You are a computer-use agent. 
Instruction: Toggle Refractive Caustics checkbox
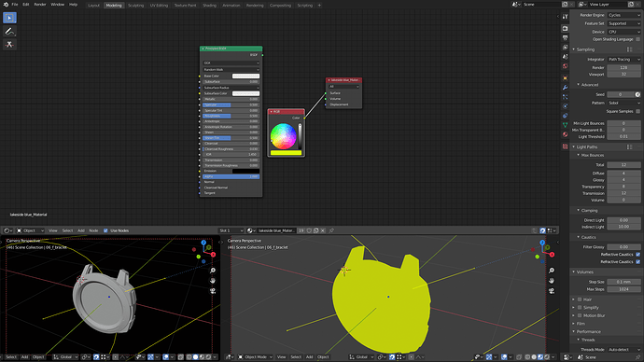637,262
